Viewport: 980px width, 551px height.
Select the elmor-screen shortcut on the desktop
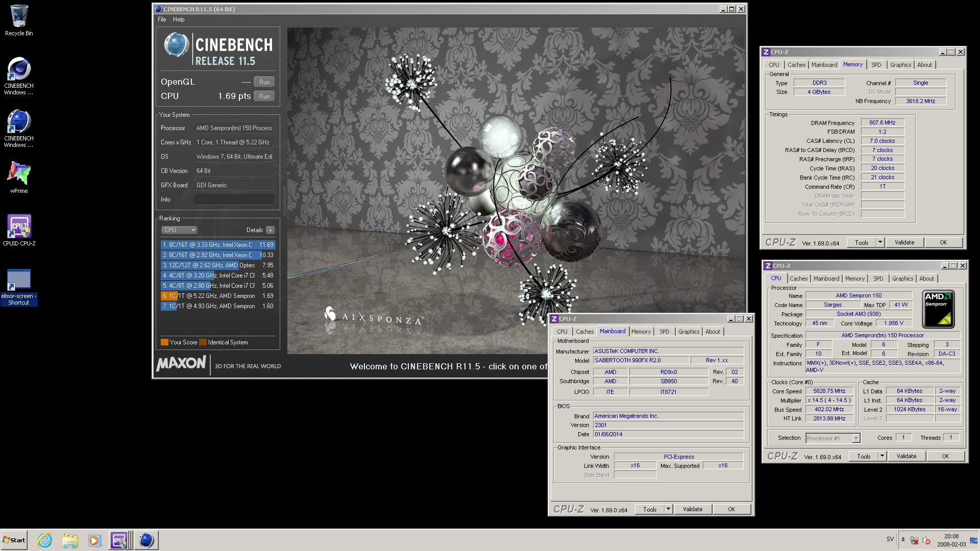(19, 287)
